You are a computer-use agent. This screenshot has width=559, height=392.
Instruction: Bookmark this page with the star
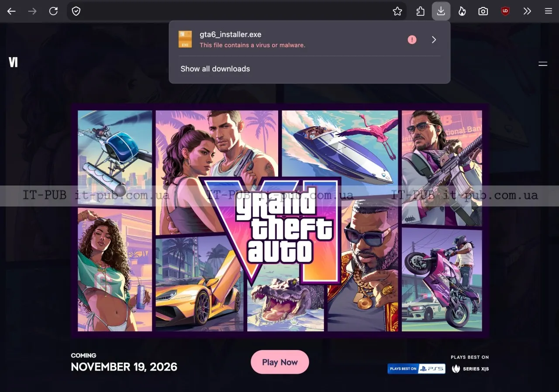coord(397,11)
